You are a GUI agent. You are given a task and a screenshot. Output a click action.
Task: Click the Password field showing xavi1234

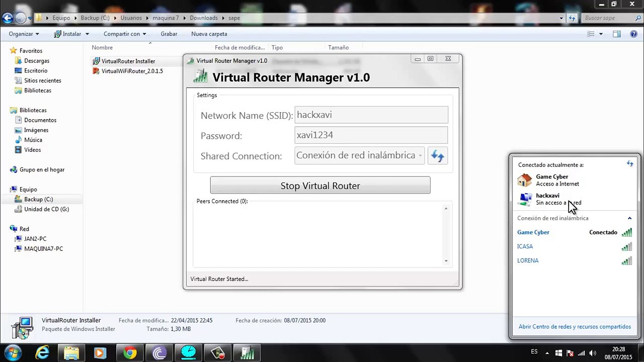point(371,135)
